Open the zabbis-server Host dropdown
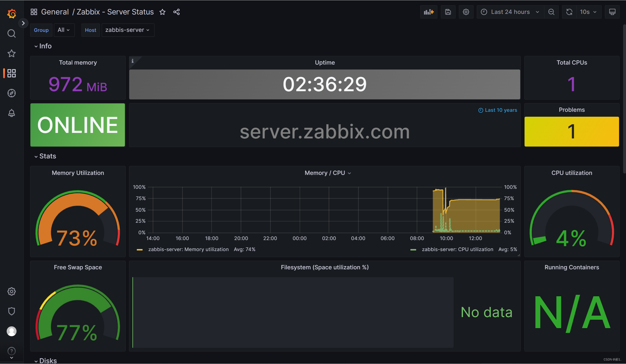 (128, 30)
